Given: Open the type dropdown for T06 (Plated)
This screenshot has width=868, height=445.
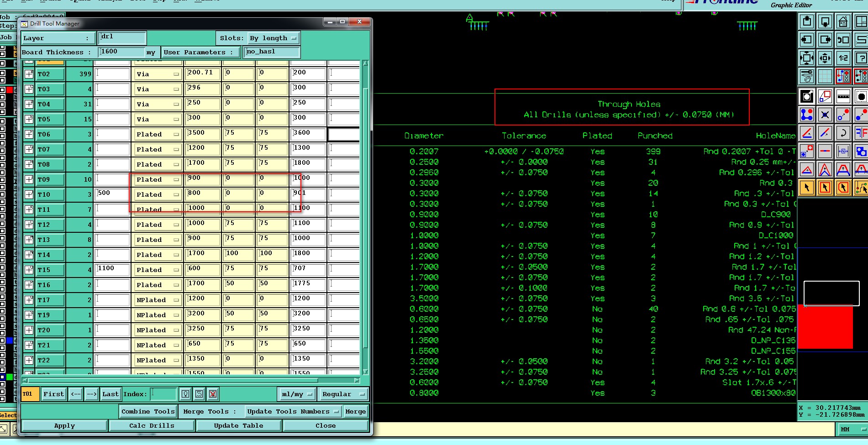Looking at the screenshot, I should (158, 134).
